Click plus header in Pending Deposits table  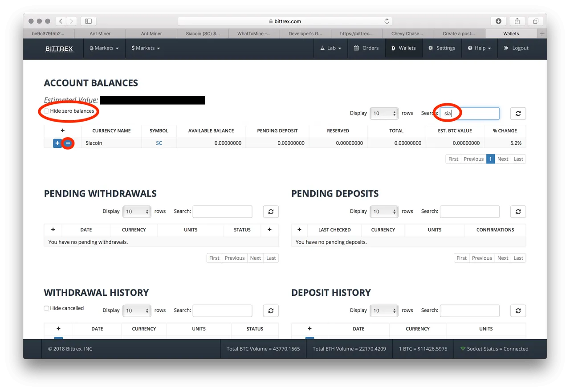[300, 230]
